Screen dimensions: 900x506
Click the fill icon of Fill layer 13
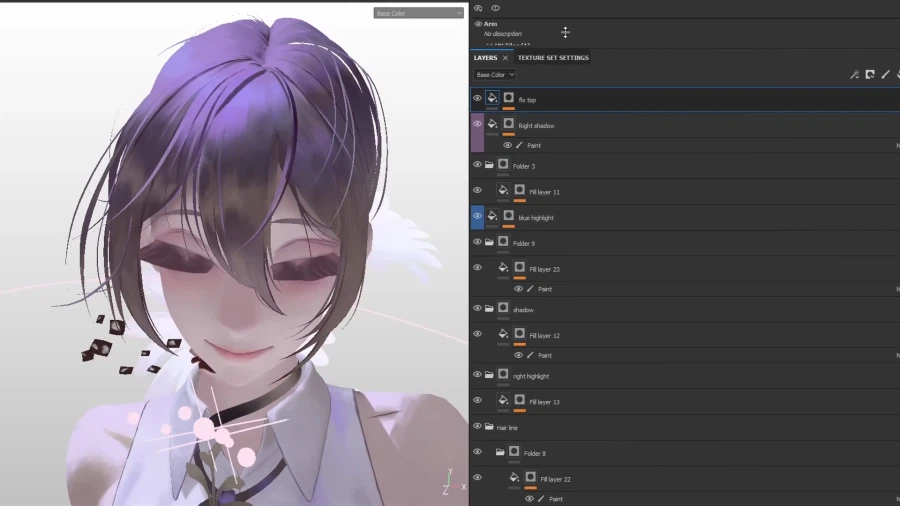503,400
